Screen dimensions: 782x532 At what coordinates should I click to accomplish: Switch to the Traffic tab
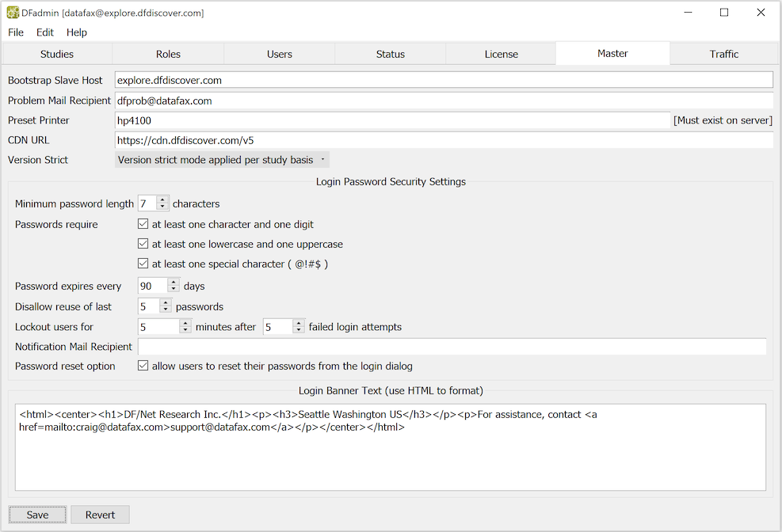tap(724, 54)
